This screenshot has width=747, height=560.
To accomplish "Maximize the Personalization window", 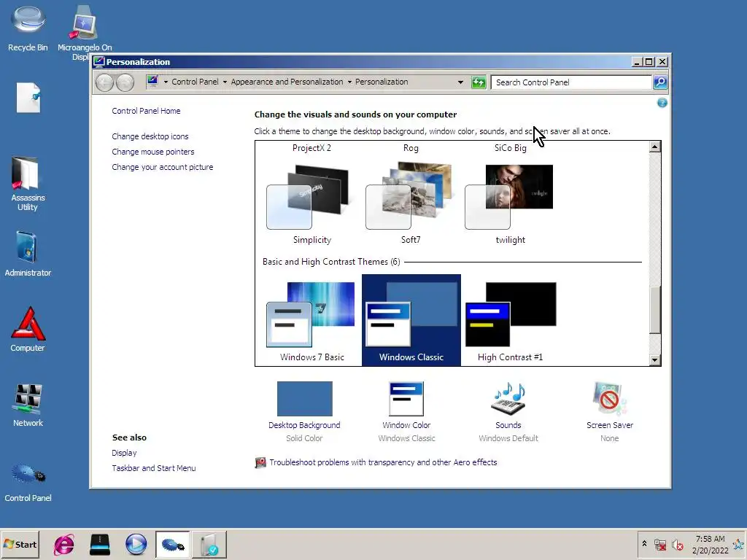I will coord(649,62).
